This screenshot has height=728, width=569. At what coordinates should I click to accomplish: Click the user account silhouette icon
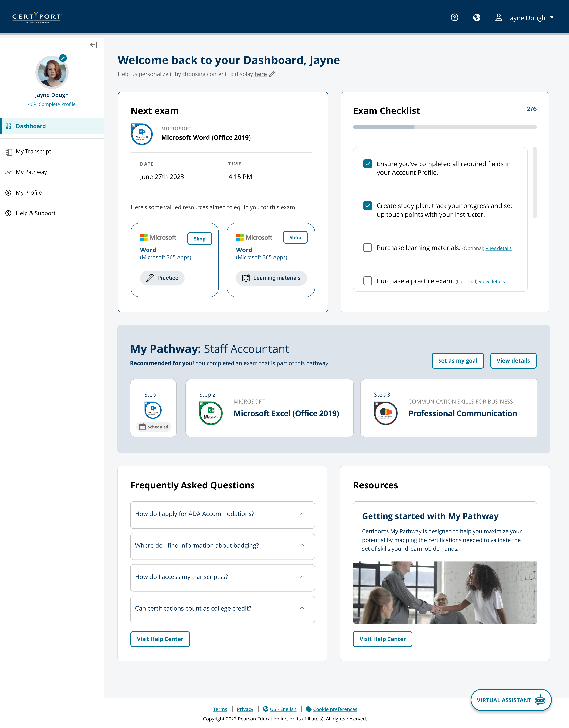(x=499, y=18)
